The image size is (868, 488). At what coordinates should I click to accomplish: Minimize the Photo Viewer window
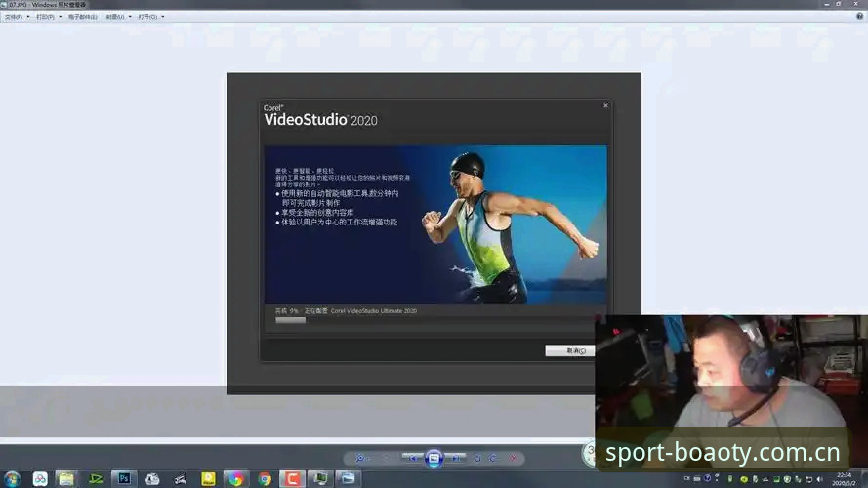826,4
